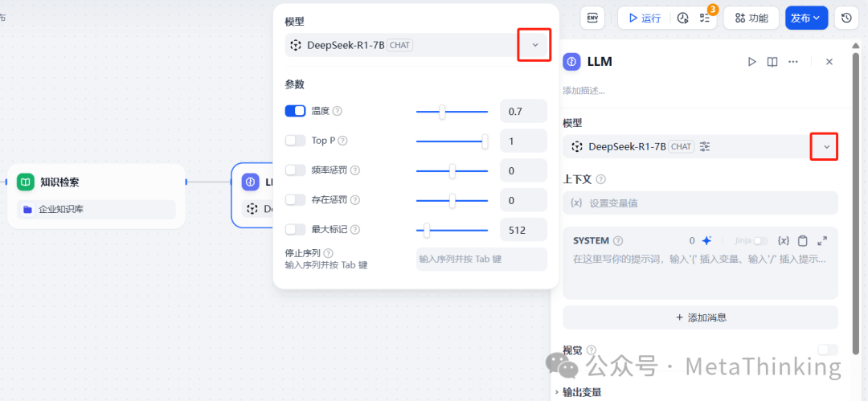Image resolution: width=868 pixels, height=401 pixels.
Task: Open the checklist with badge 3
Action: 705,18
